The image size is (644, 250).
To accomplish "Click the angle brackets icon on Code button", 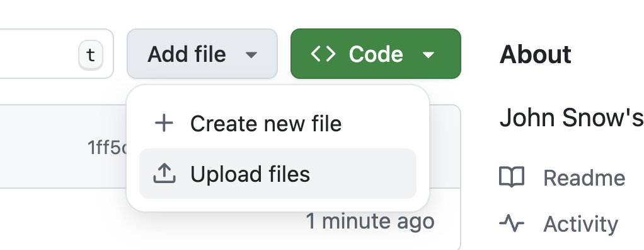I will pyautogui.click(x=323, y=54).
